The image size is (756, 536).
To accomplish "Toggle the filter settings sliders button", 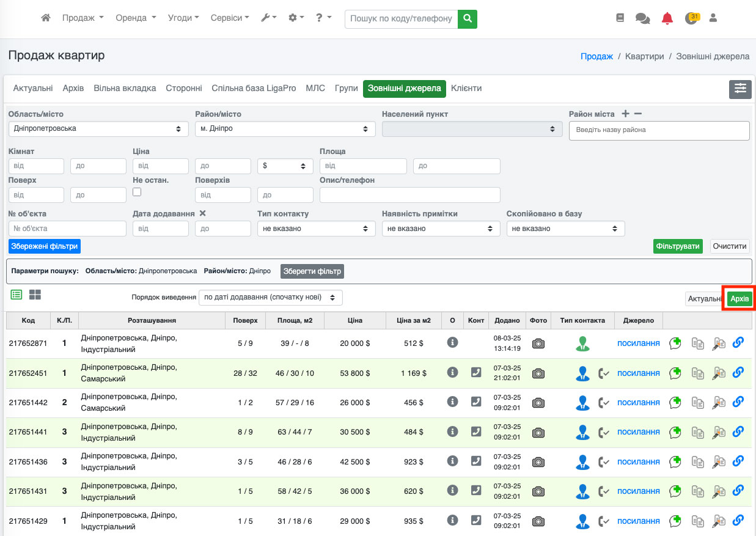I will point(740,89).
